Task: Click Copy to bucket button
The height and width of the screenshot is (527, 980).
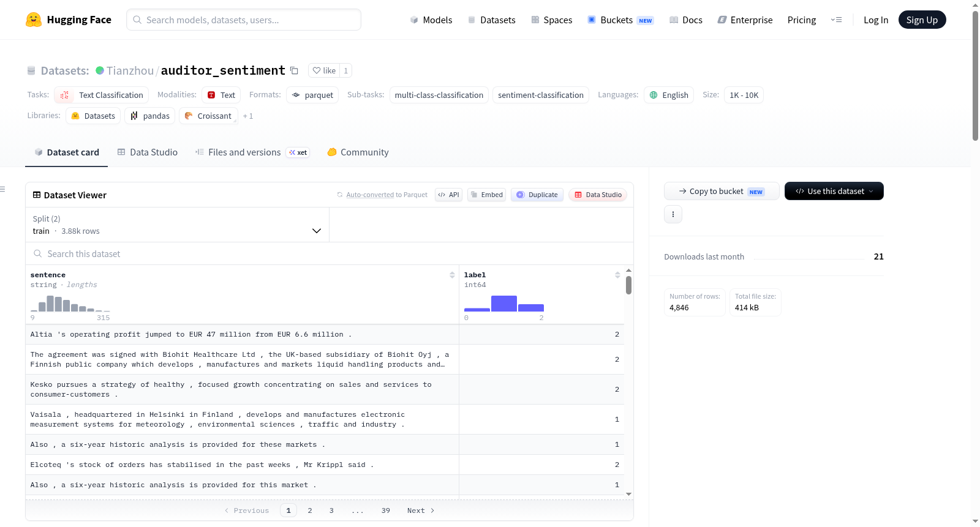Action: (x=722, y=191)
